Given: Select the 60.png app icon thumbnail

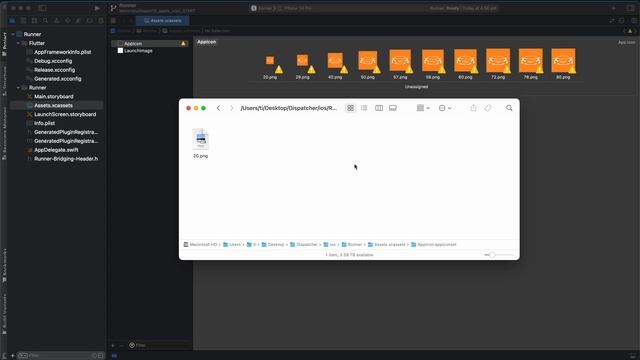Looking at the screenshot, I should tap(465, 60).
